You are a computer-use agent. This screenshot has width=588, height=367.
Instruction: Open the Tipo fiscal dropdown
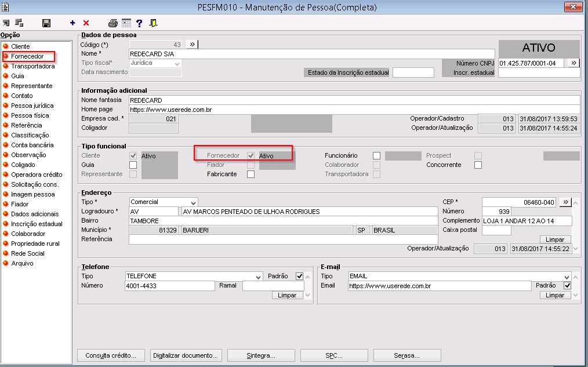(177, 64)
